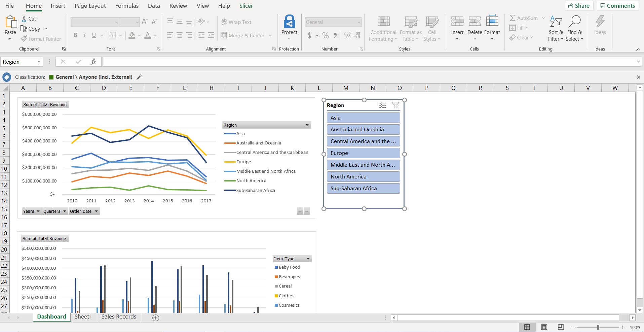The image size is (644, 332).
Task: Click the AutoSum icon
Action: pyautogui.click(x=513, y=18)
